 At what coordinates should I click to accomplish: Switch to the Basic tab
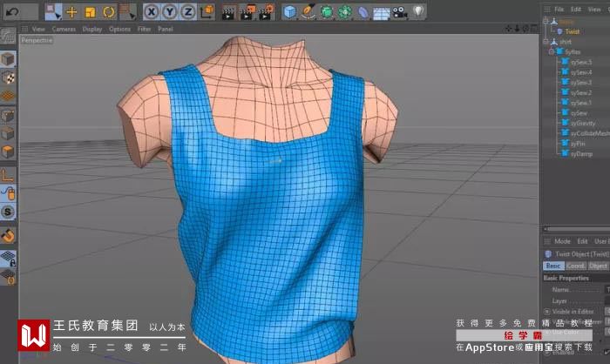coord(553,266)
